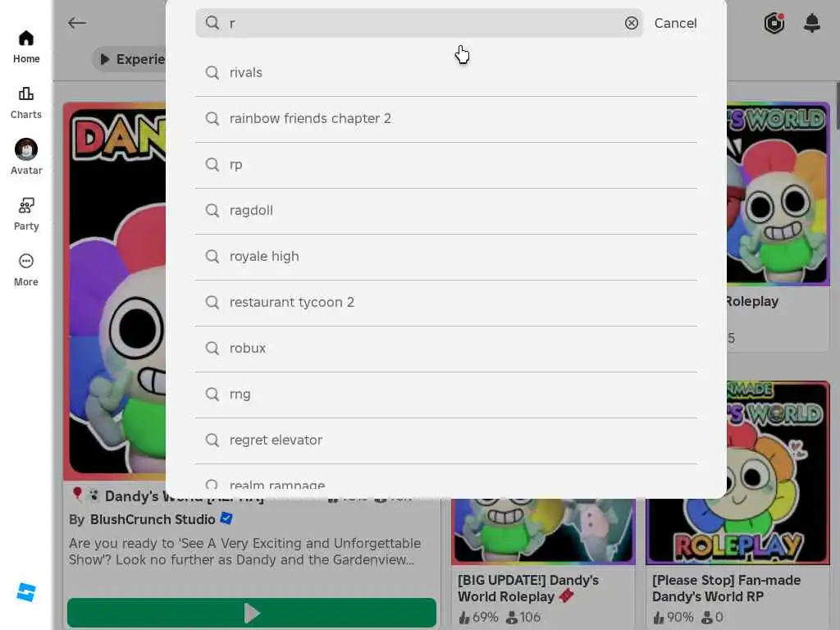Click the search icon beside robux
The width and height of the screenshot is (840, 630).
point(212,349)
